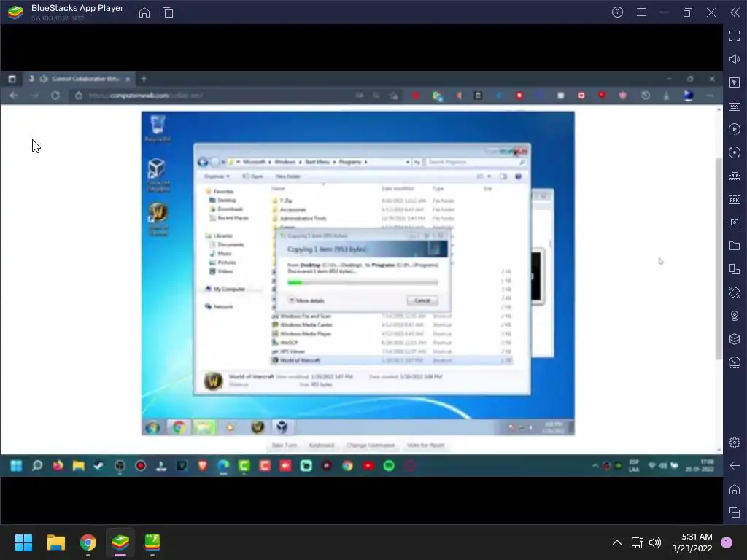Open the BlueStacks hamburger menu
The image size is (747, 560).
(x=641, y=12)
